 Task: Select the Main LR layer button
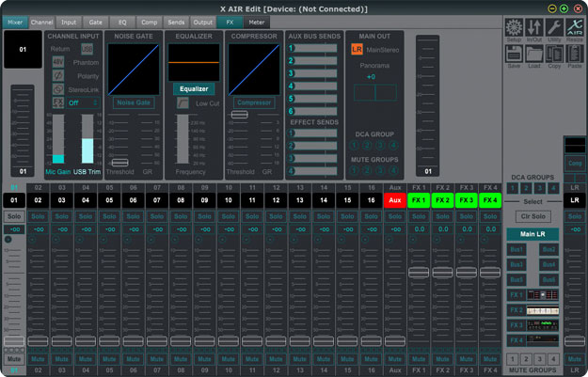coord(532,234)
